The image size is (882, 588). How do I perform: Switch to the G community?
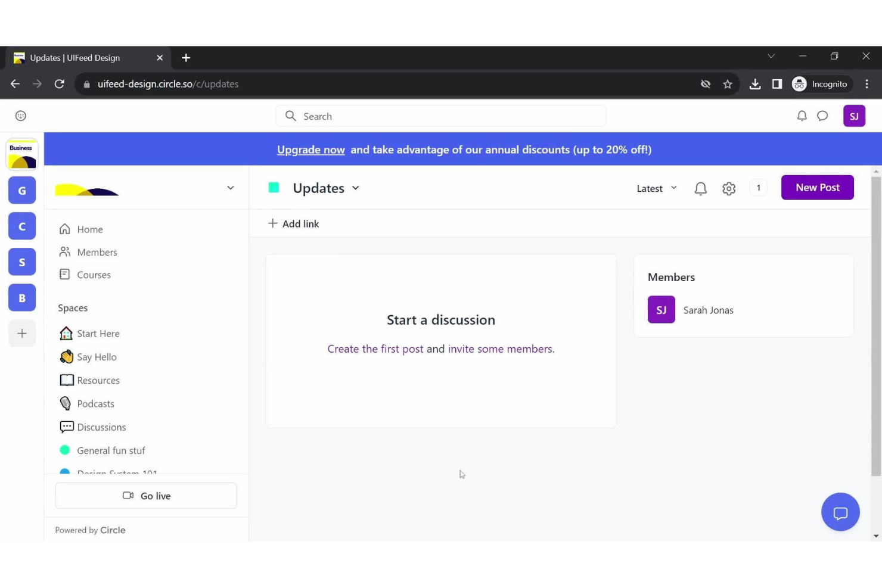click(22, 191)
